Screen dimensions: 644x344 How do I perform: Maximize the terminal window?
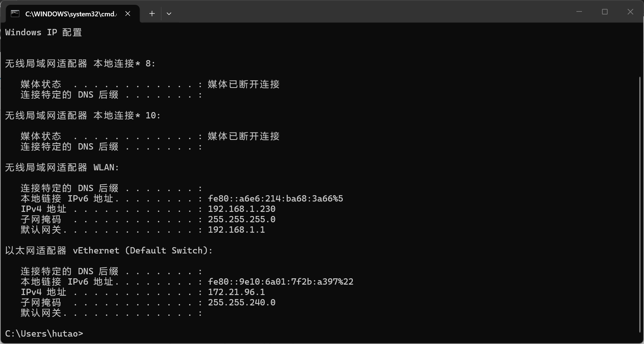(x=605, y=12)
